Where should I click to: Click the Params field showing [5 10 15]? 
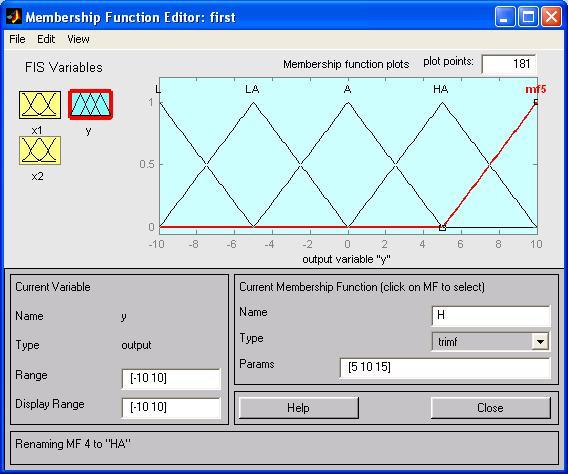pyautogui.click(x=445, y=368)
